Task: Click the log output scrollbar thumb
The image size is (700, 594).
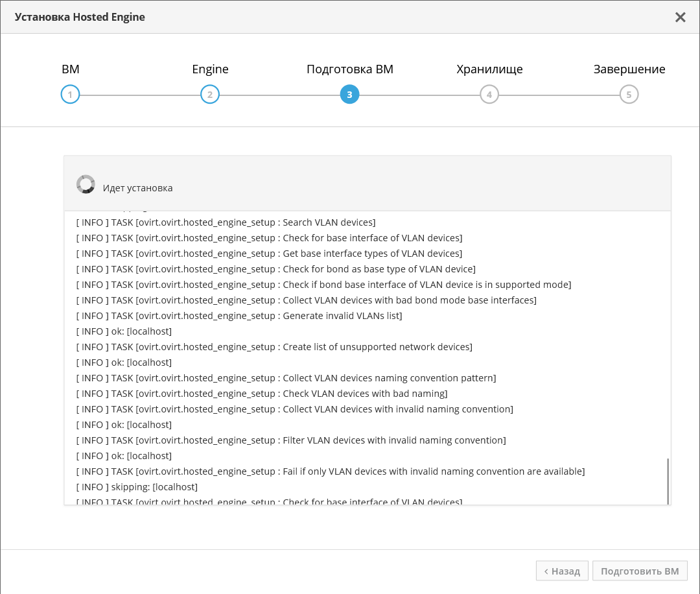Action: pos(668,481)
